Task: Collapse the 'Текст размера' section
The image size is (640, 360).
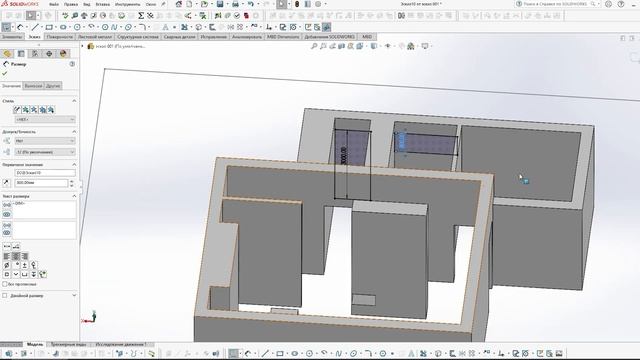Action: point(74,196)
